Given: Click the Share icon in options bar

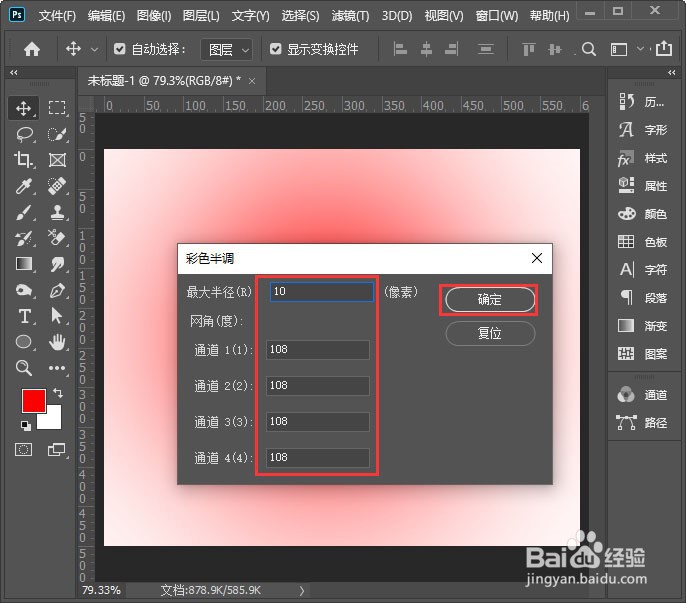Looking at the screenshot, I should [x=664, y=48].
